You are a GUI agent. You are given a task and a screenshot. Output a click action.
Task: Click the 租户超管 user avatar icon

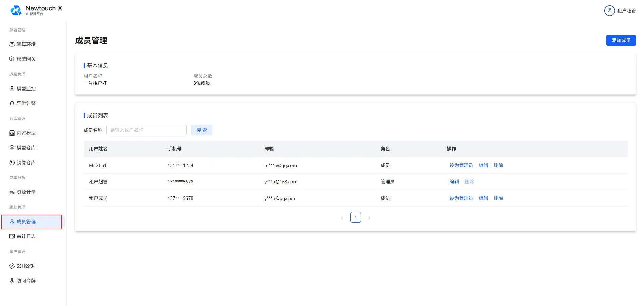point(609,11)
